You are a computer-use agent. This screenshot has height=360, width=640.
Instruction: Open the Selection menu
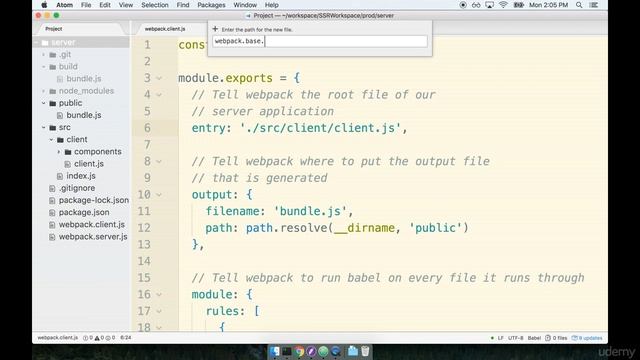point(155,5)
